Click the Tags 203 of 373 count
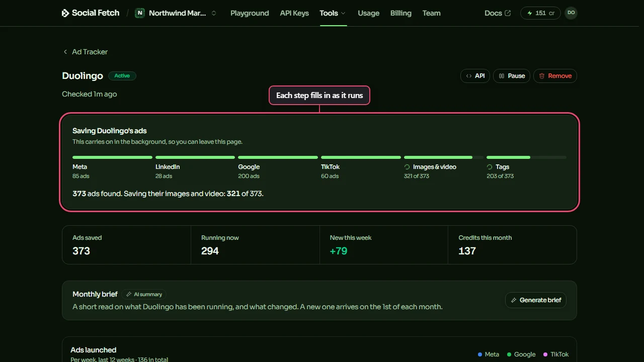The width and height of the screenshot is (644, 362). [500, 176]
